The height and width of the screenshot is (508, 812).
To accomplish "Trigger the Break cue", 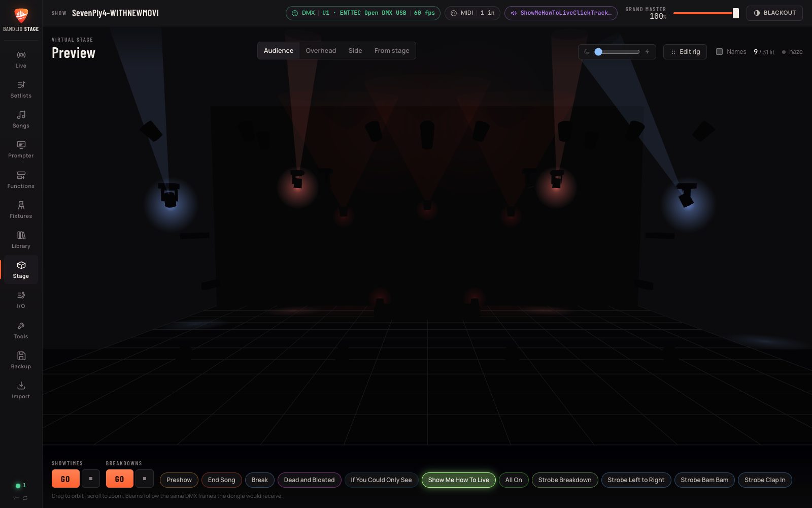I will point(260,480).
